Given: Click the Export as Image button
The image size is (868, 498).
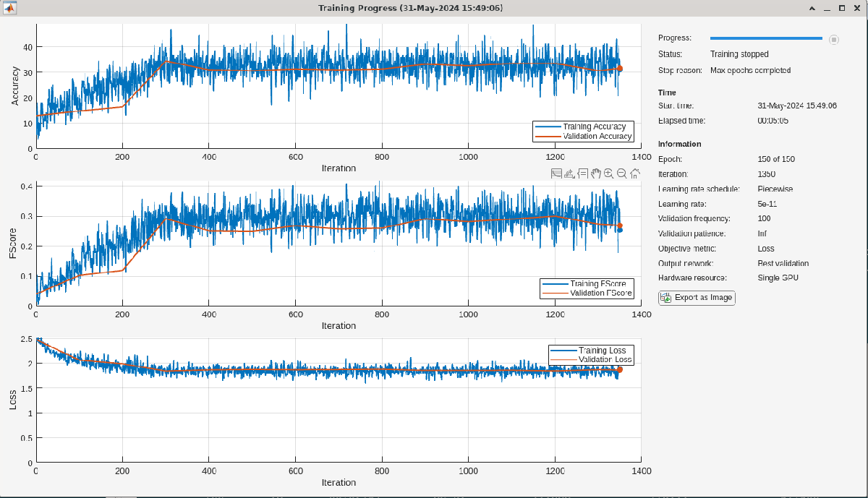Looking at the screenshot, I should [x=696, y=297].
